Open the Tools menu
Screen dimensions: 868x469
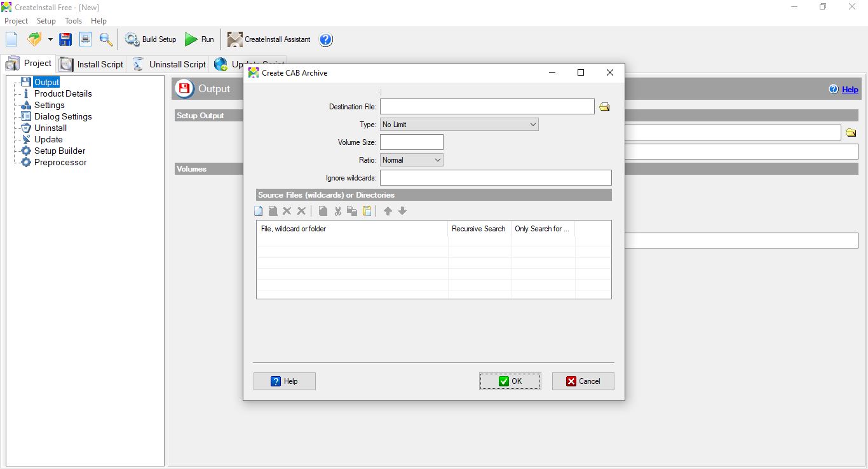(x=74, y=21)
